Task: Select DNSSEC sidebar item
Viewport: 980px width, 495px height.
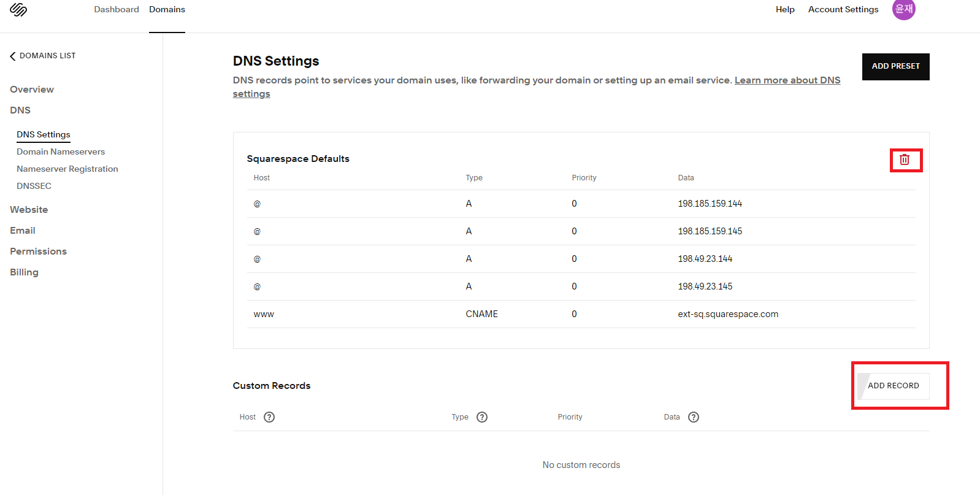Action: (x=34, y=186)
